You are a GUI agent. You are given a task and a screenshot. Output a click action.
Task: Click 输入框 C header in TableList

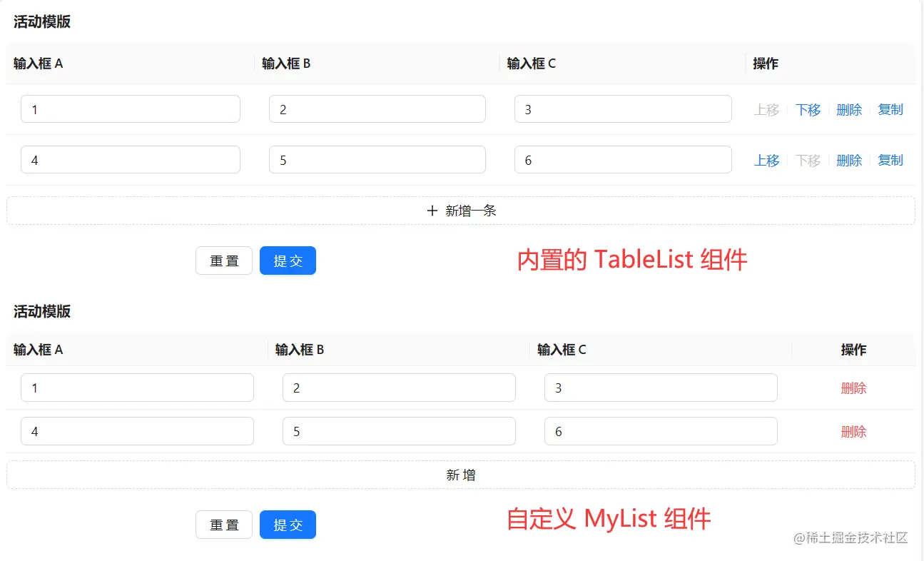pyautogui.click(x=532, y=64)
